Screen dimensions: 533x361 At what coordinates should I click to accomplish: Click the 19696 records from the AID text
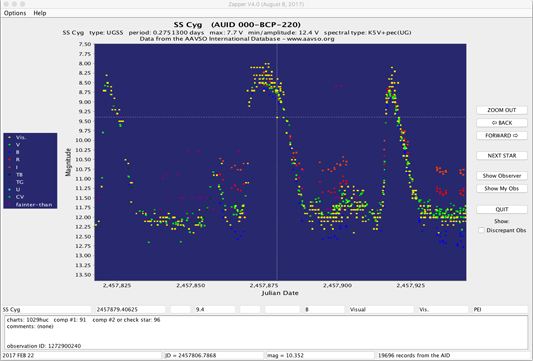pyautogui.click(x=414, y=356)
